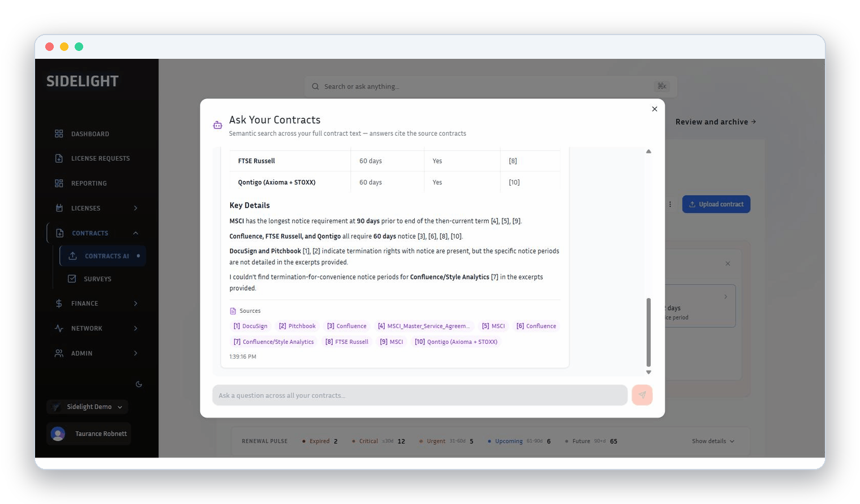Open the notice period card chevron
This screenshot has width=860, height=504.
click(x=726, y=297)
